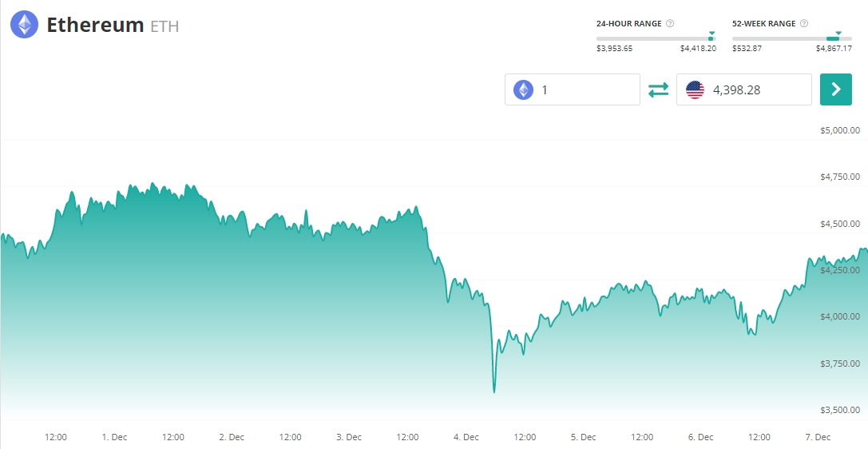Viewport: 868px width, 449px height.
Task: Click the 7. Dec date axis label
Action: pos(818,437)
